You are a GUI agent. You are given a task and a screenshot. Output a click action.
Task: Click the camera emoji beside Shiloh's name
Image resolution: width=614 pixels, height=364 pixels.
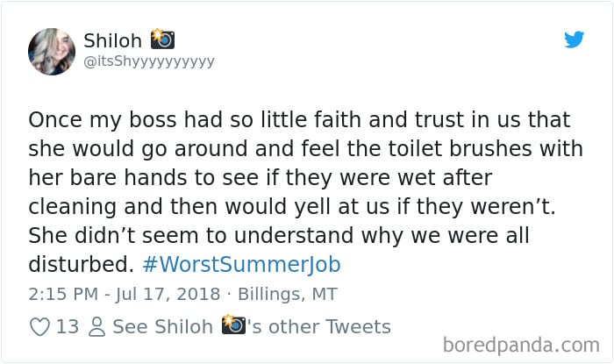point(162,39)
